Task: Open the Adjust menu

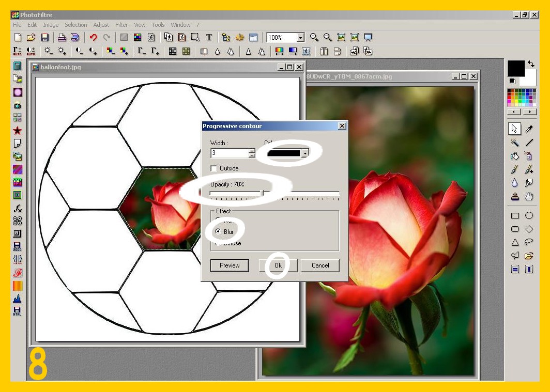Action: (101, 25)
